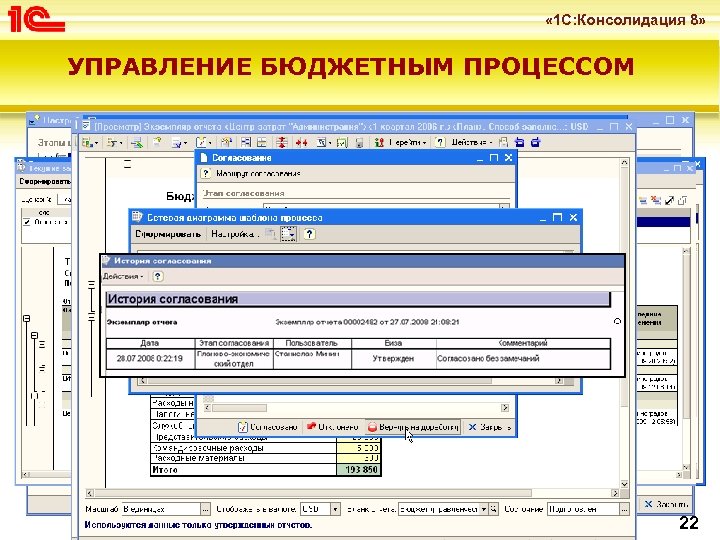
Task: Click the Пользователь column header
Action: [312, 343]
